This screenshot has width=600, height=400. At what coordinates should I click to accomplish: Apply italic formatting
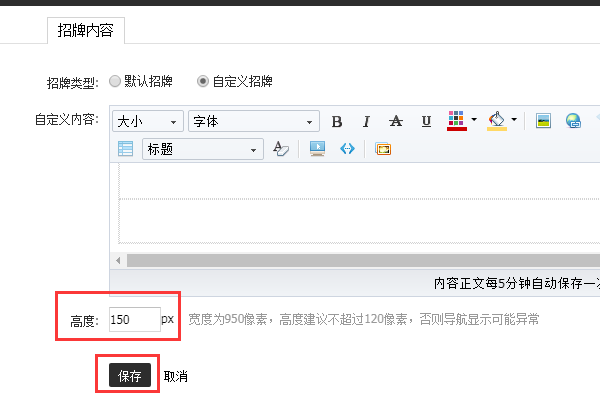pyautogui.click(x=366, y=122)
